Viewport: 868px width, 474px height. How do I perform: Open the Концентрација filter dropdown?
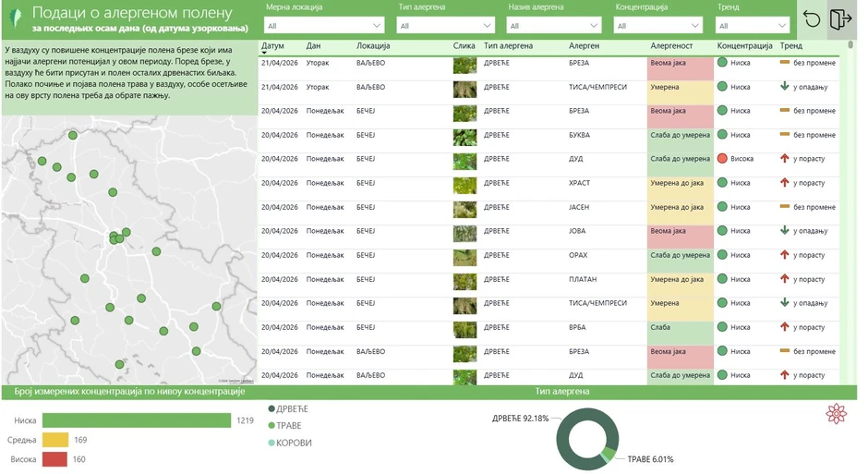click(x=657, y=26)
